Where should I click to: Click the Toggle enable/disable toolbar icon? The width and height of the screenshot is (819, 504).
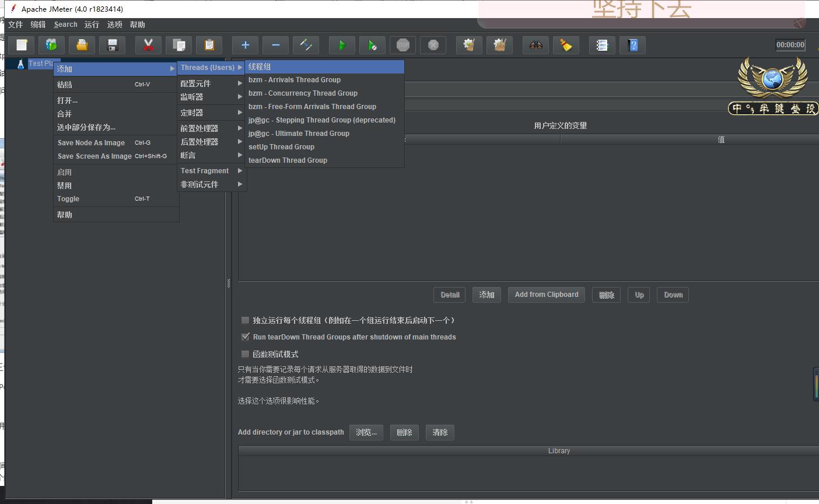[x=306, y=45]
